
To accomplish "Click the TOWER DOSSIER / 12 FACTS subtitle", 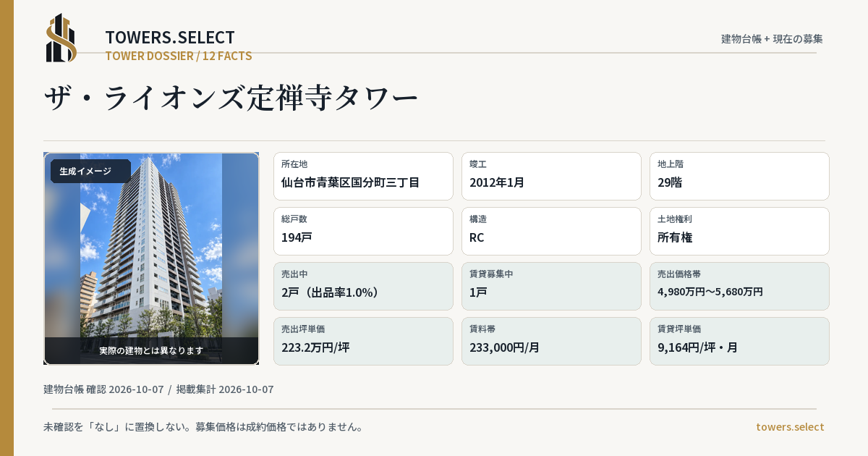I will [x=179, y=56].
